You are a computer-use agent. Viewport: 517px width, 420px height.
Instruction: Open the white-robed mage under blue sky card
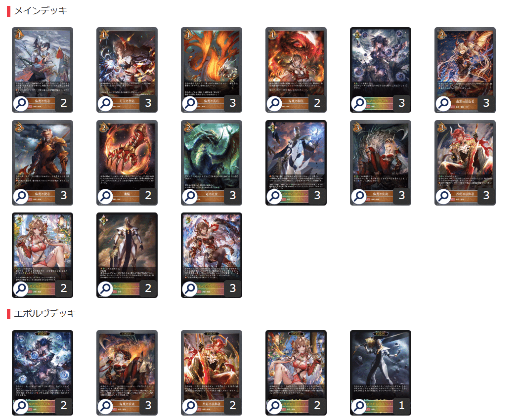(x=296, y=163)
